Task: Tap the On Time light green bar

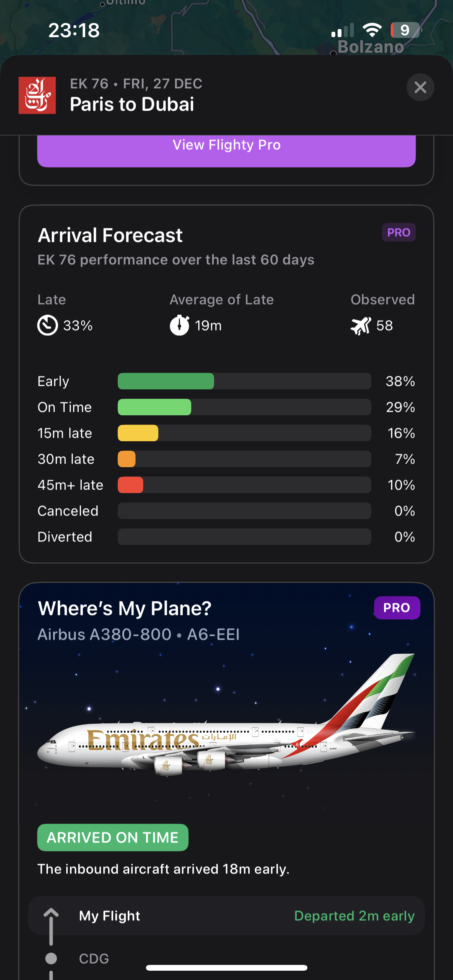Action: 154,407
